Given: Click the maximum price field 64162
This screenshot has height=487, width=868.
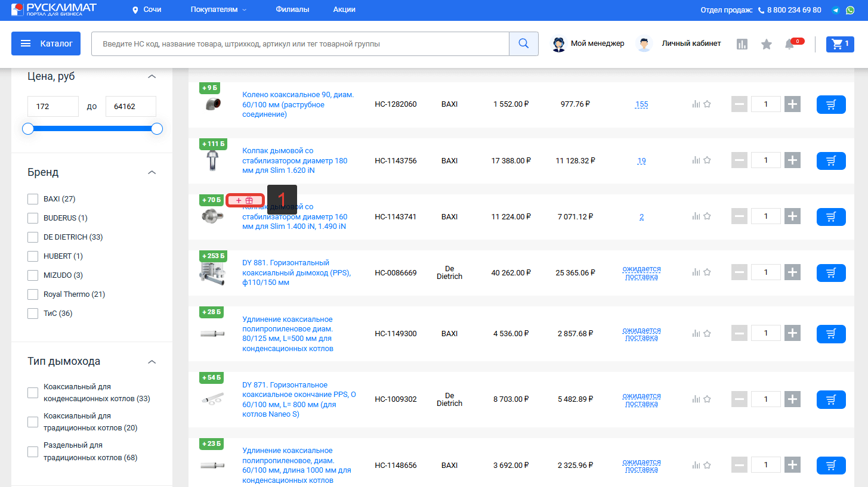Looking at the screenshot, I should click(131, 106).
